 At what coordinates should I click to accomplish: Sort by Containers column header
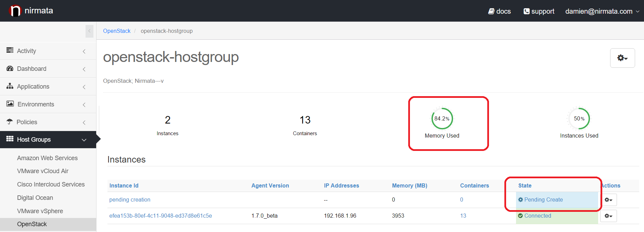pyautogui.click(x=474, y=185)
